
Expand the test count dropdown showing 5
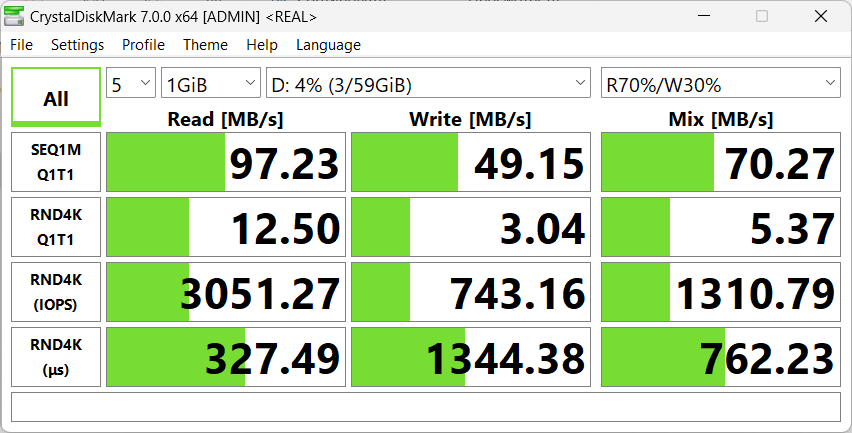coord(131,83)
